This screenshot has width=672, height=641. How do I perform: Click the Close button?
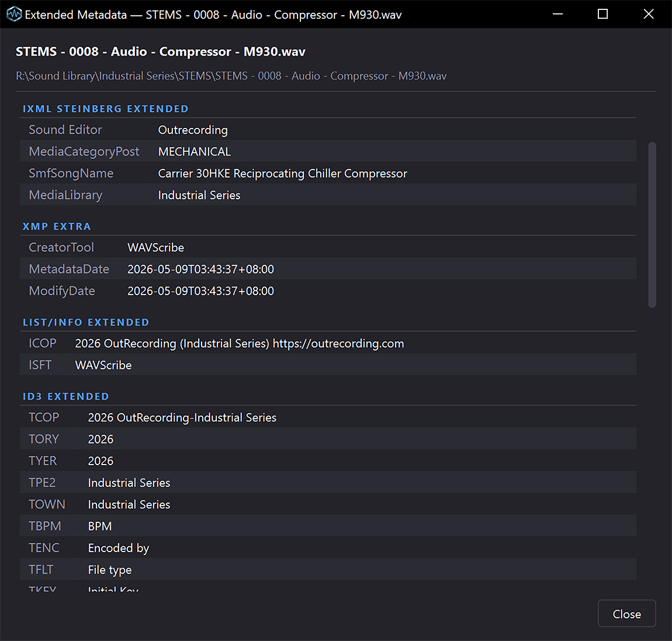(x=626, y=614)
